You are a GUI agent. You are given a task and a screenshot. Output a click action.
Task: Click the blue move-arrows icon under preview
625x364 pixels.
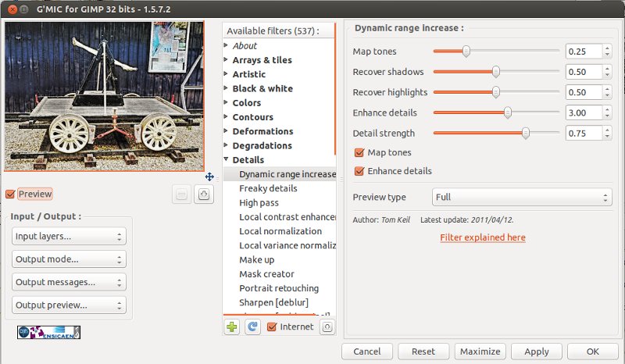209,177
